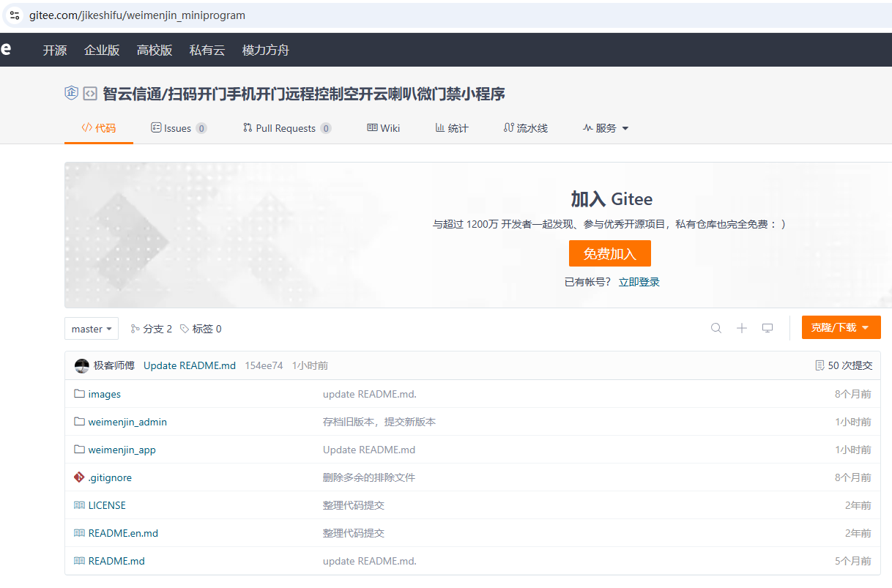Open commit message 删除多余的排除文件
This screenshot has width=892, height=588.
click(369, 477)
